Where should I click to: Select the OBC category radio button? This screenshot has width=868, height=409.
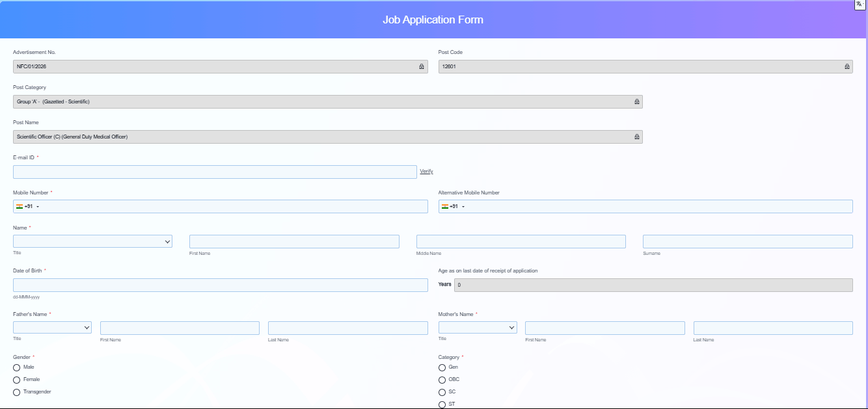(442, 380)
